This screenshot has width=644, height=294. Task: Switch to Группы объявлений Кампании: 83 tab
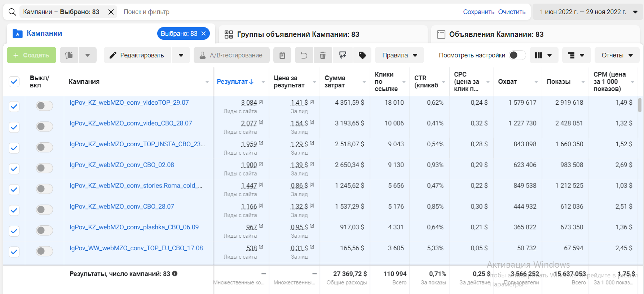tap(323, 34)
